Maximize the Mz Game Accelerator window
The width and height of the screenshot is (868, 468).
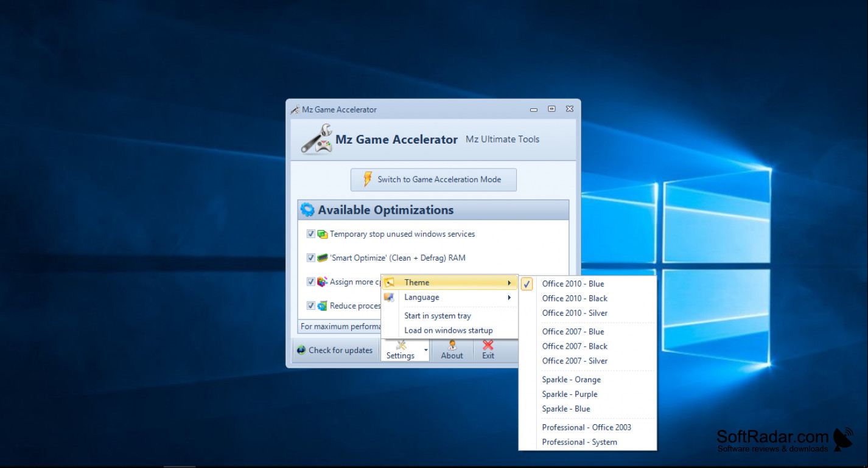click(551, 109)
